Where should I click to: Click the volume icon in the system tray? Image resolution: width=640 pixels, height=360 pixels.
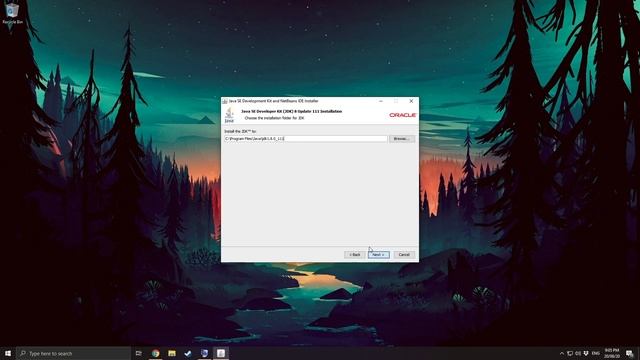[x=578, y=353]
